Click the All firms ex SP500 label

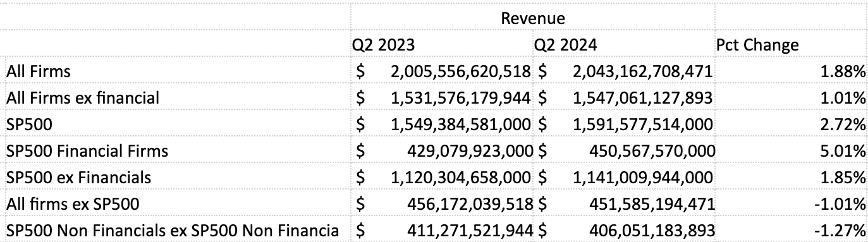click(x=73, y=204)
